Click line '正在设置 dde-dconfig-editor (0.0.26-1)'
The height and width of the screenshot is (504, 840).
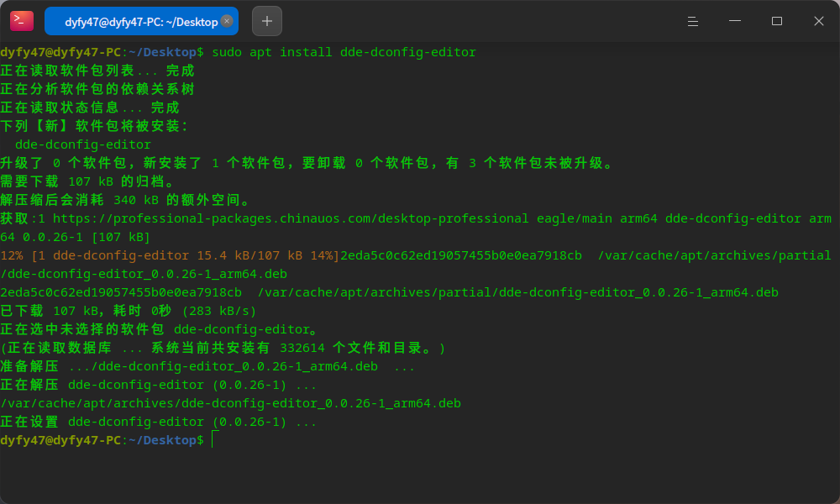158,422
